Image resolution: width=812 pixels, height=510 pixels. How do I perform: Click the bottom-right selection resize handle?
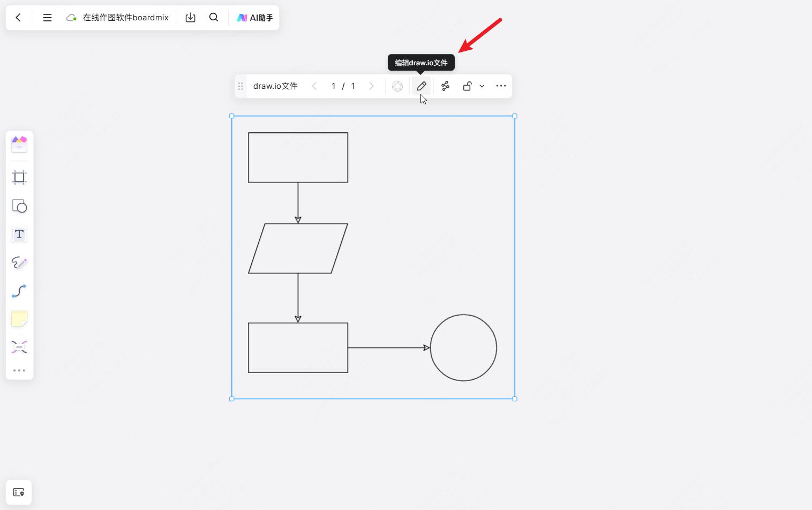click(x=515, y=399)
